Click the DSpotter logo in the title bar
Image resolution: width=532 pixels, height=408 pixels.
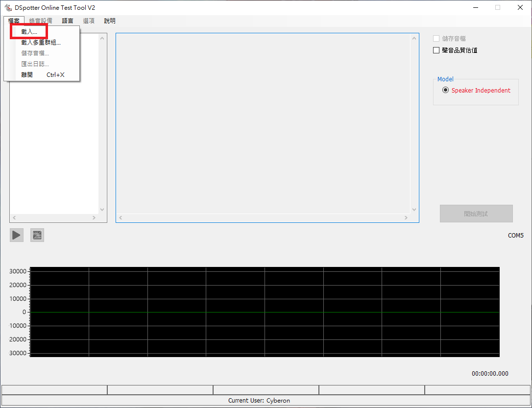pos(7,7)
